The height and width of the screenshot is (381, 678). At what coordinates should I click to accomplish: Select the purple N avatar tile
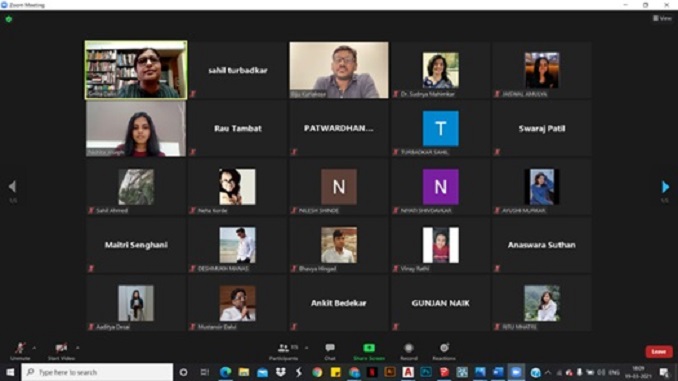pyautogui.click(x=440, y=187)
